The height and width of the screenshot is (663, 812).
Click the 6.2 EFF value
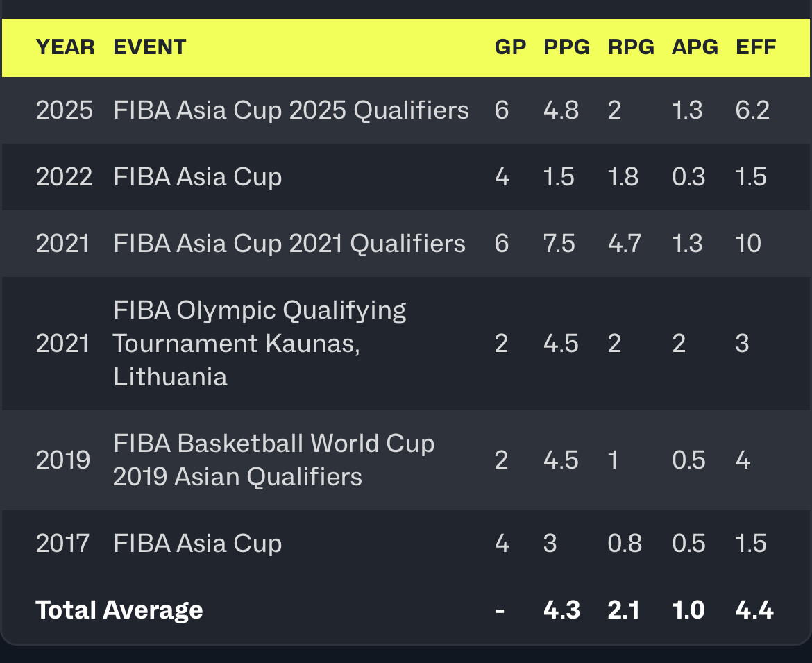pyautogui.click(x=752, y=110)
